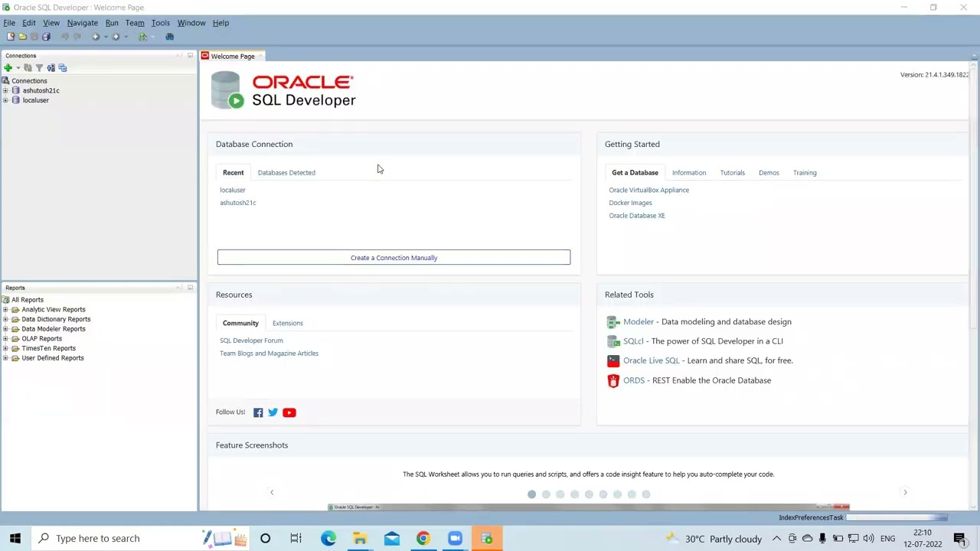Viewport: 980px width, 551px height.
Task: Expand Data Dictionary Reports folder
Action: [5, 319]
